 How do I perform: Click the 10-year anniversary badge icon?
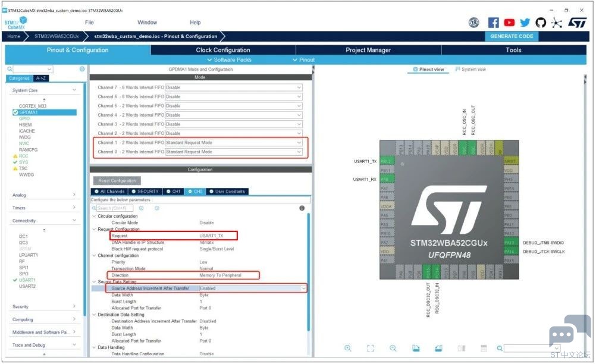[x=473, y=23]
